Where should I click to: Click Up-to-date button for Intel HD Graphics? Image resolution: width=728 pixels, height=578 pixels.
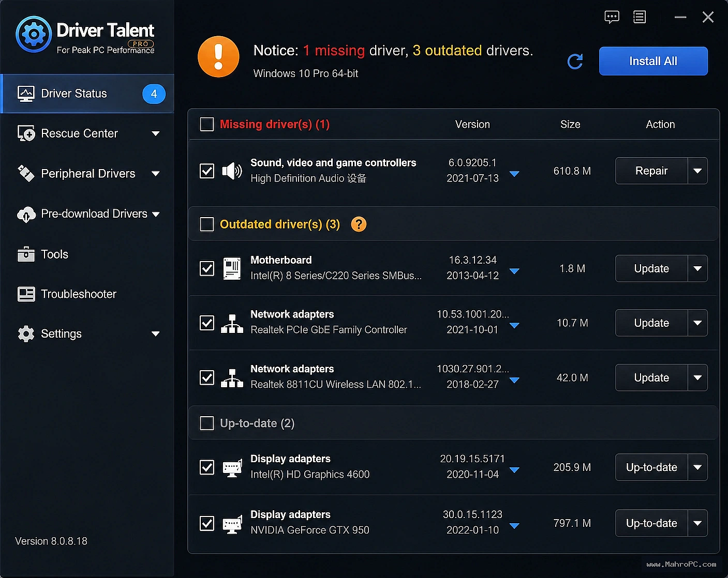pos(651,467)
